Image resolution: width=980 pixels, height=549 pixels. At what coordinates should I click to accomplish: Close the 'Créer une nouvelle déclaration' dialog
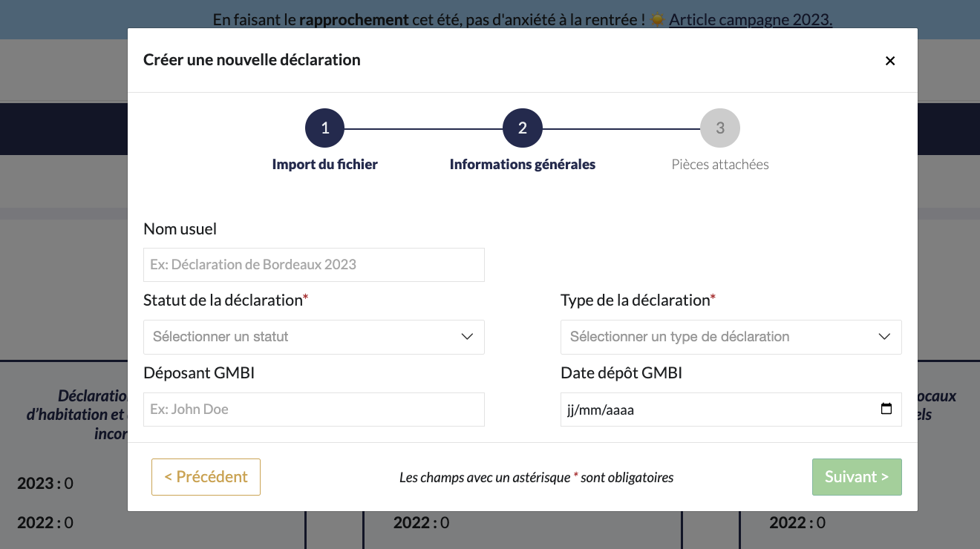point(890,61)
